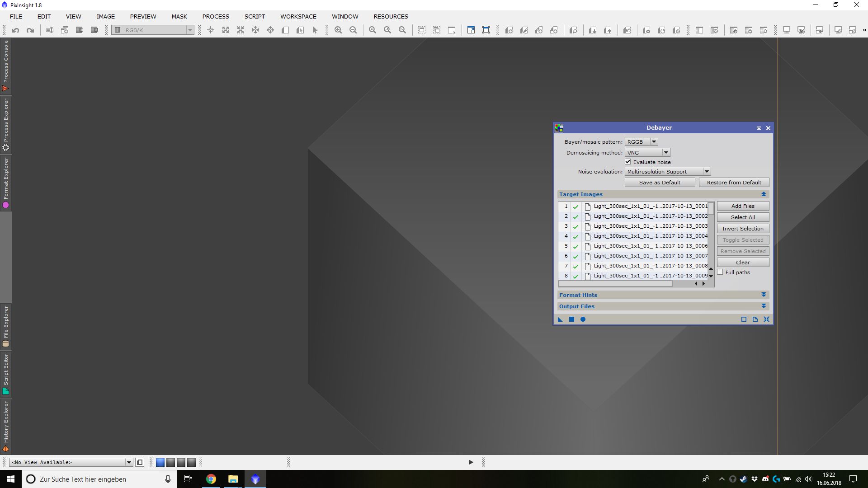
Task: Click the Debayer colorful title bar icon
Action: [559, 128]
